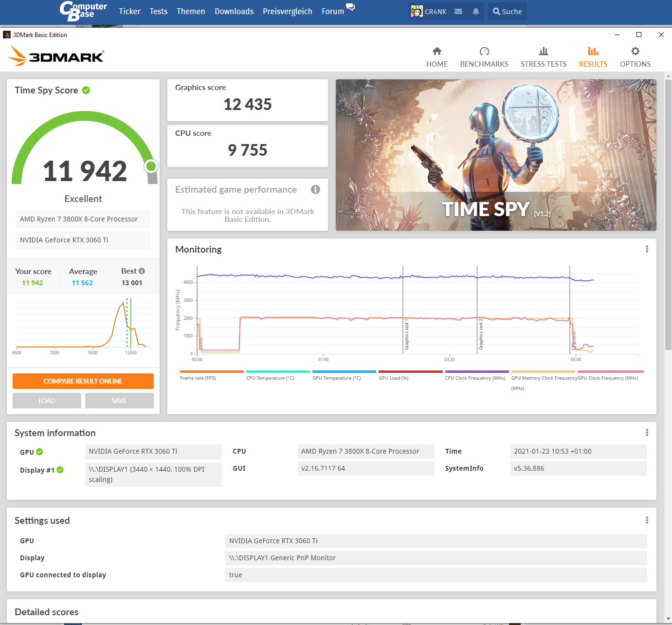Click the ComputerBase logo
672x625 pixels.
83,11
